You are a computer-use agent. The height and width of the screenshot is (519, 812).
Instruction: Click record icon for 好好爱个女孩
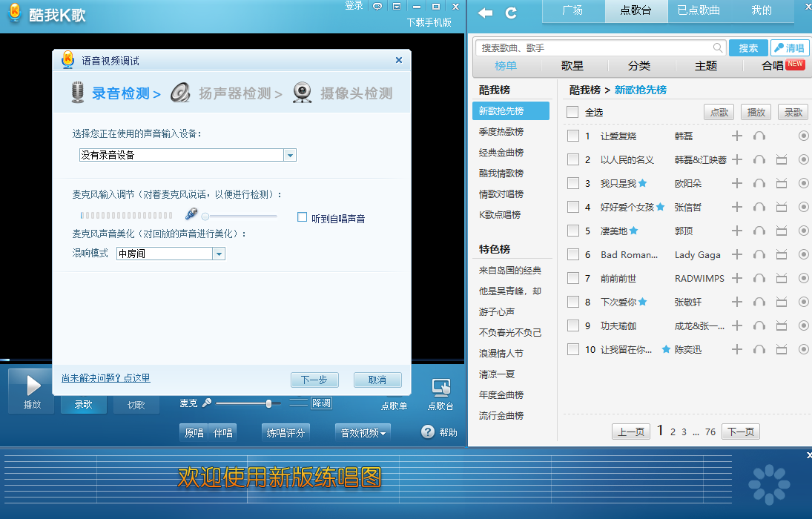click(x=803, y=207)
